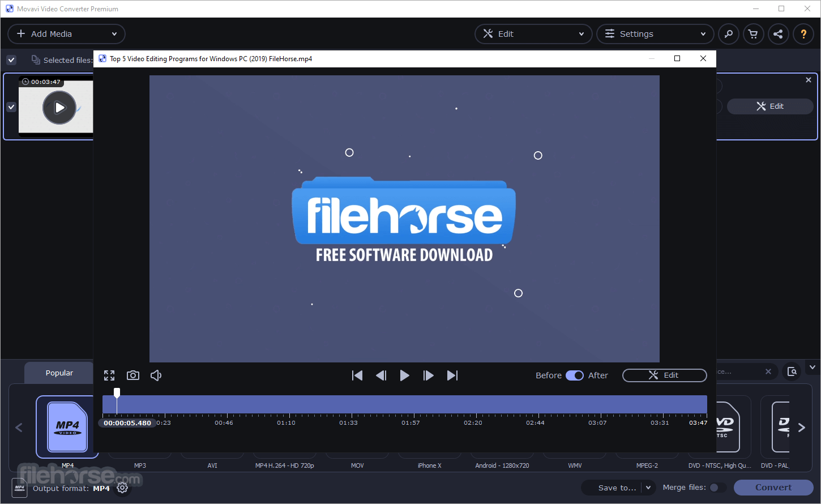Click the MP4 output format icon at bottom left
Image resolution: width=821 pixels, height=504 pixels.
click(20, 488)
